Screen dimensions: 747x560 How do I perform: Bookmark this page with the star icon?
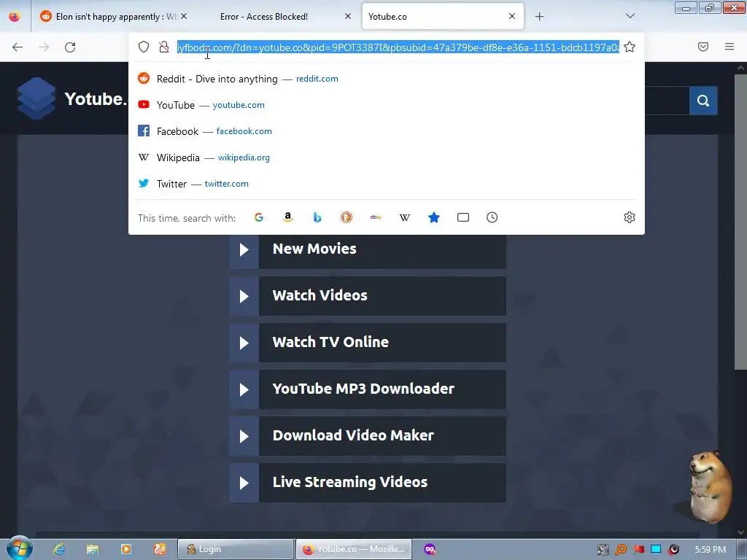tap(630, 47)
